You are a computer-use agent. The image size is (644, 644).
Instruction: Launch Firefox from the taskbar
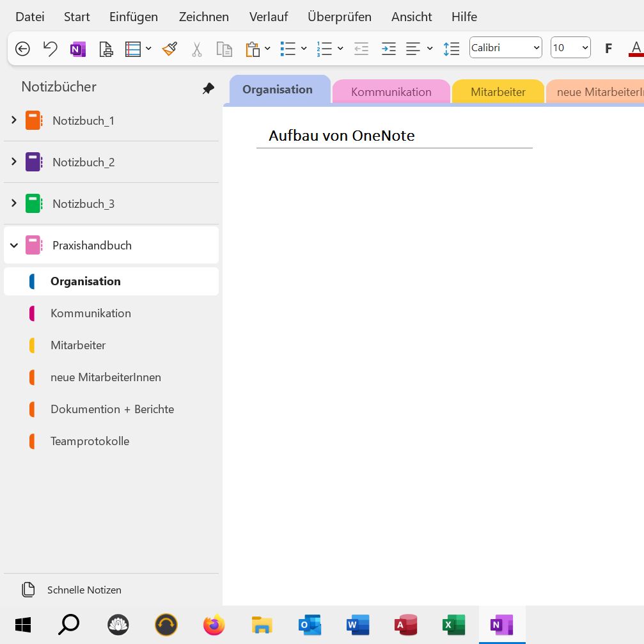pos(214,625)
